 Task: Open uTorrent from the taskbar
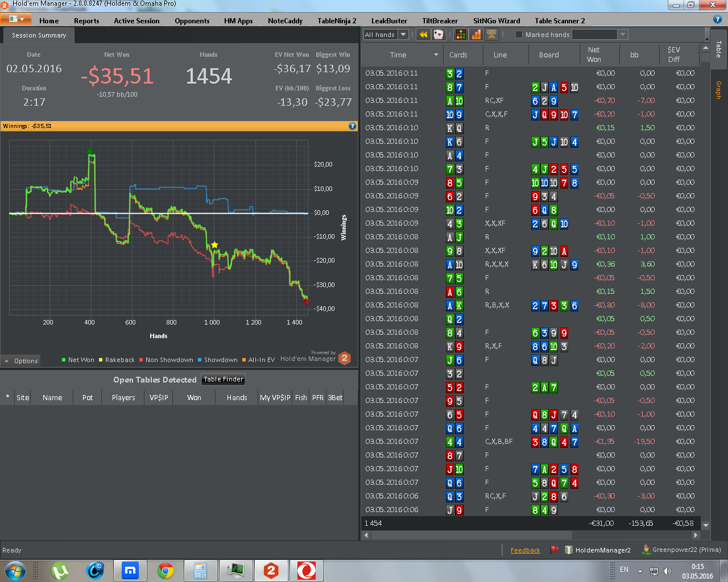60,571
